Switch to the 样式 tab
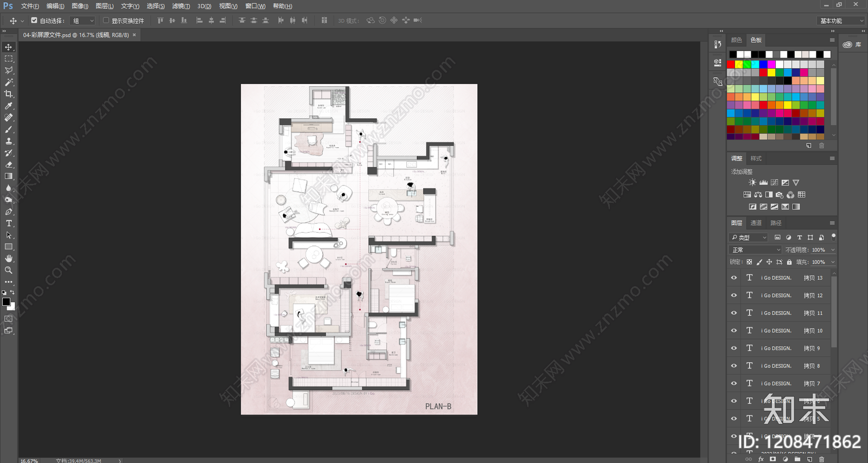 756,158
